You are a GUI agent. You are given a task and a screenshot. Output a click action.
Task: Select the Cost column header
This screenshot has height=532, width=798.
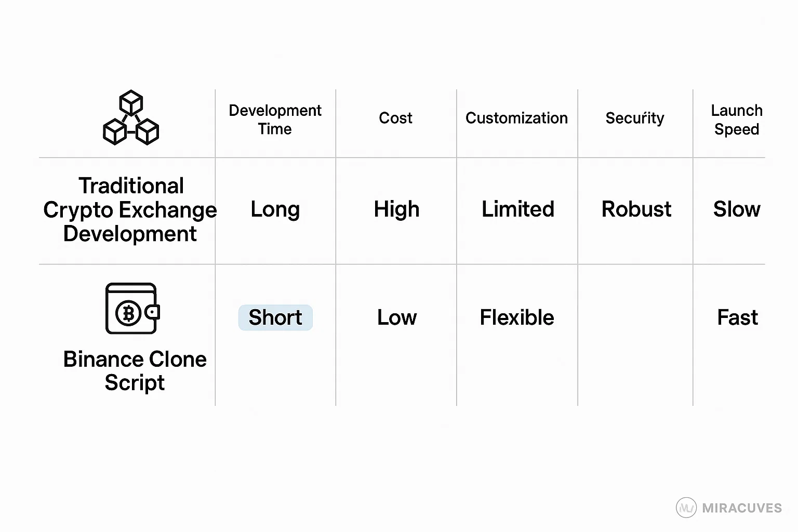[x=395, y=118]
